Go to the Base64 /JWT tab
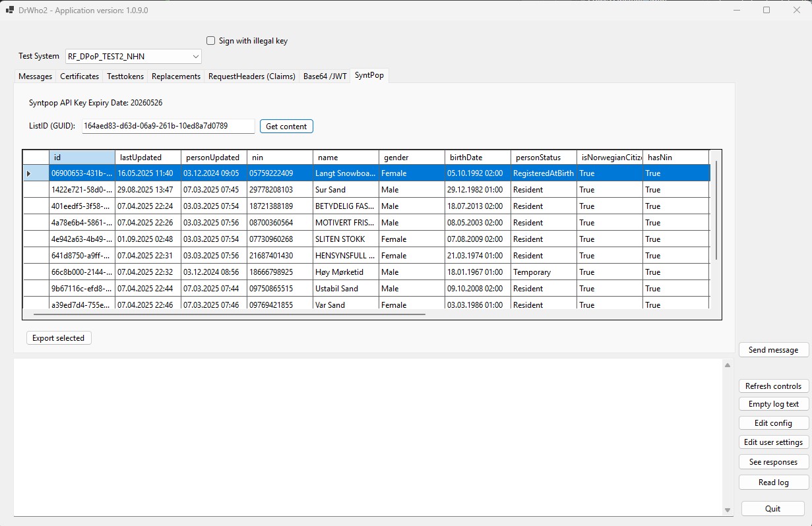This screenshot has height=526, width=812. click(x=325, y=76)
